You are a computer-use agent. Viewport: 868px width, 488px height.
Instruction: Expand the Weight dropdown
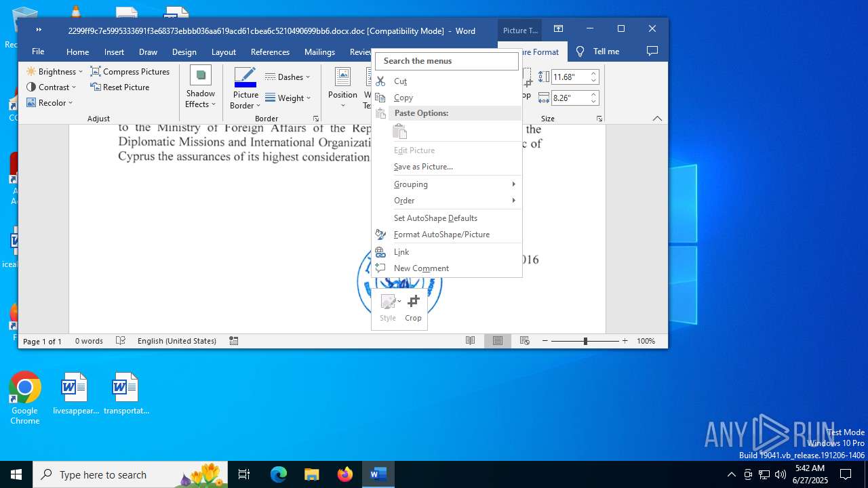pyautogui.click(x=288, y=98)
